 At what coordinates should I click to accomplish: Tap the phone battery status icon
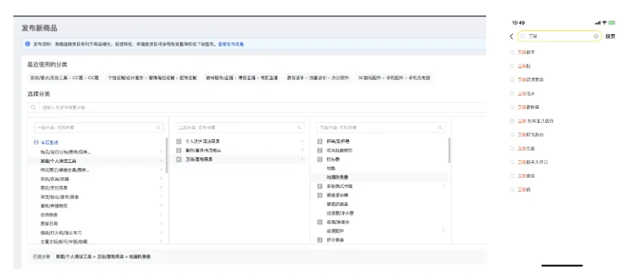[612, 22]
